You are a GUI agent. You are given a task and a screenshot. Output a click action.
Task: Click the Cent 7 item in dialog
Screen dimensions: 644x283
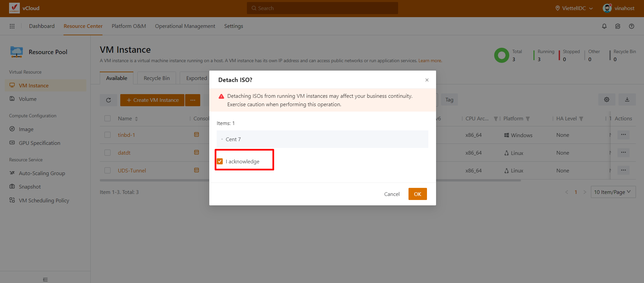pos(323,139)
